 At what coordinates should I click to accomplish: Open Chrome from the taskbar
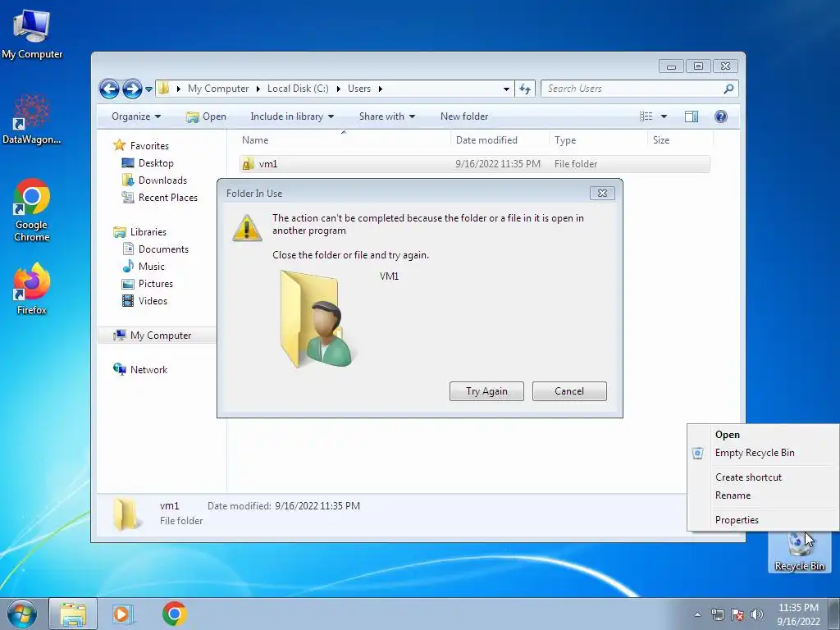pyautogui.click(x=175, y=614)
